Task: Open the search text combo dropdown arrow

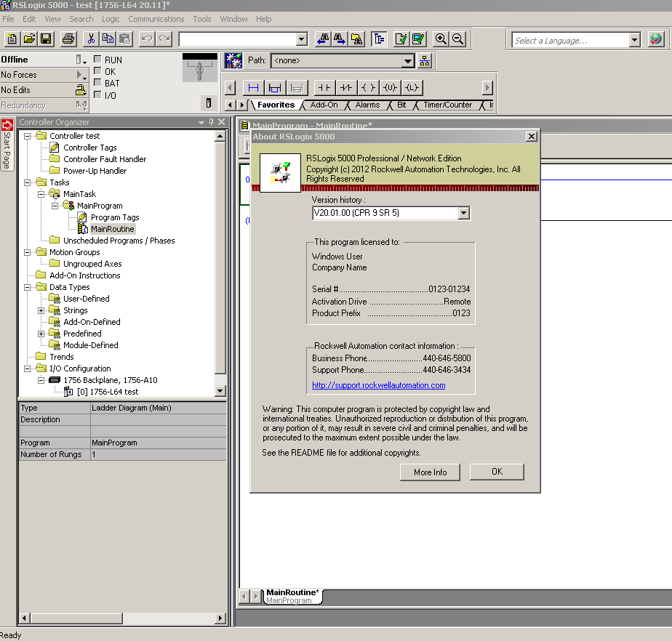Action: click(x=302, y=39)
